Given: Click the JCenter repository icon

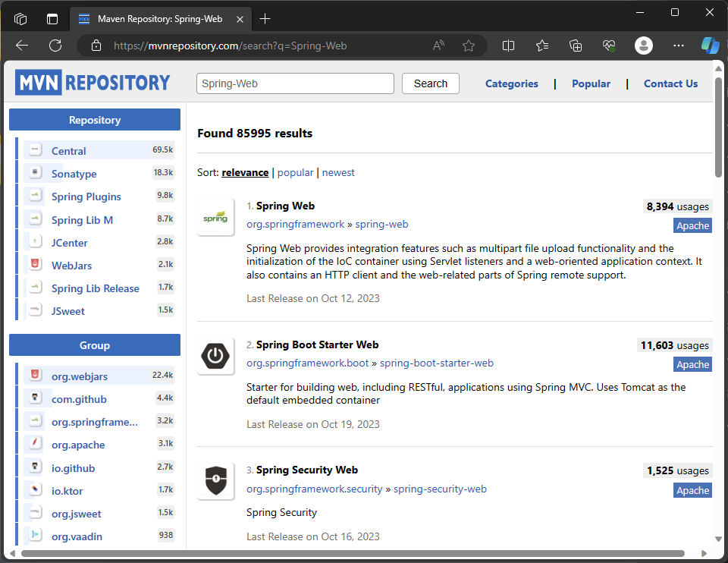Looking at the screenshot, I should point(36,241).
